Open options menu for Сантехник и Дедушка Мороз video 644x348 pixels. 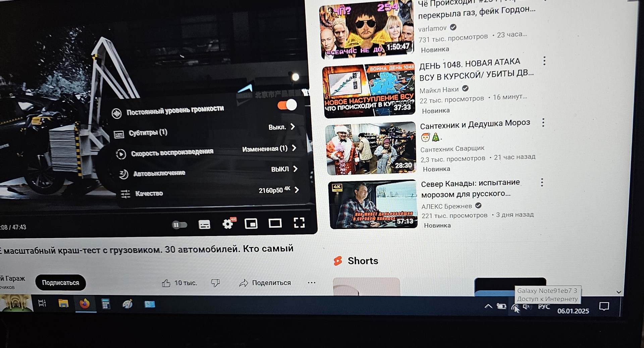543,122
